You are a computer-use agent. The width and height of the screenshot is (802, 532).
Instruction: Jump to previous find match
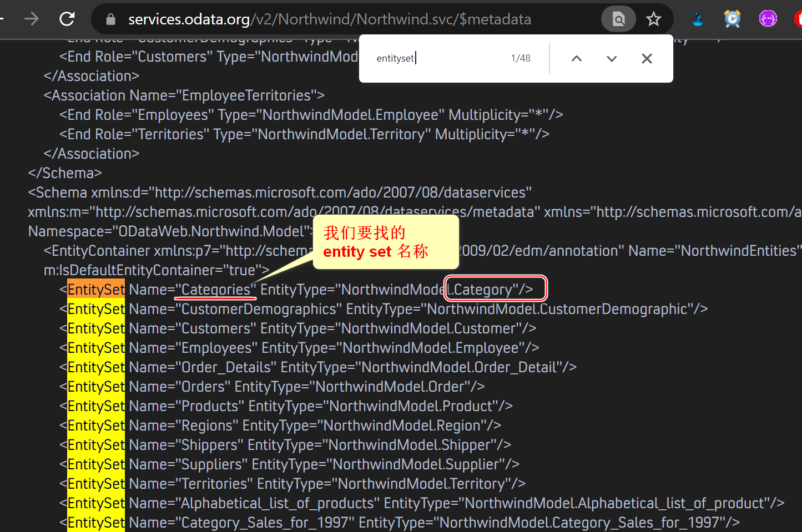coord(577,58)
